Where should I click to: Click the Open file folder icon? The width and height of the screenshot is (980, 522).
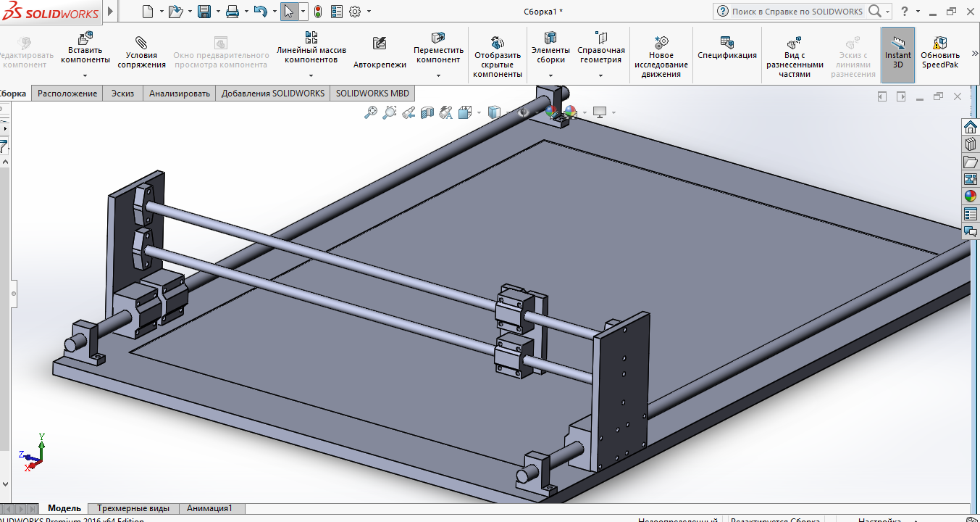(175, 11)
